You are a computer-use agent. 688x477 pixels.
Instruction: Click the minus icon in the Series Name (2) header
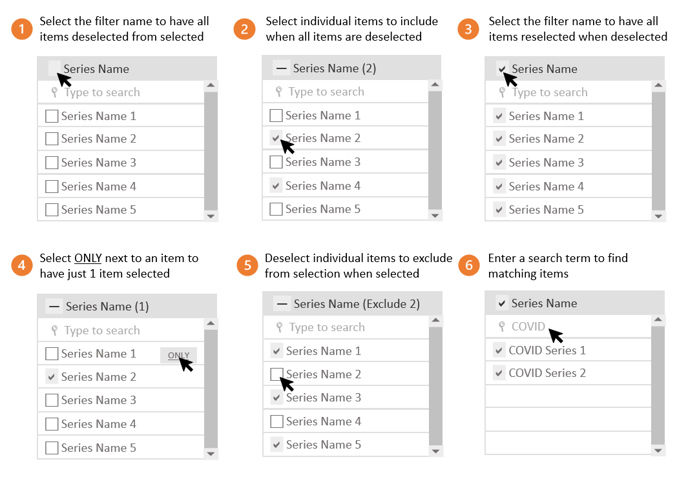(x=281, y=69)
